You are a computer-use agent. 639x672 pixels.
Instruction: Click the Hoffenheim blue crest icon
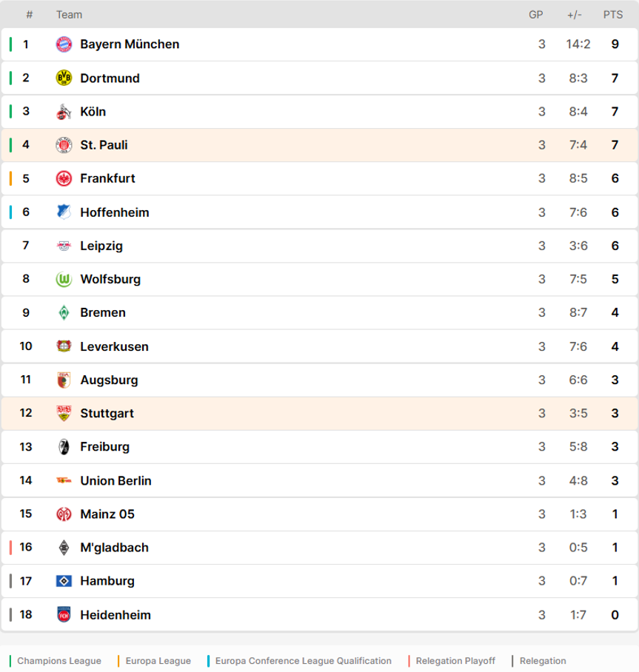pyautogui.click(x=64, y=212)
